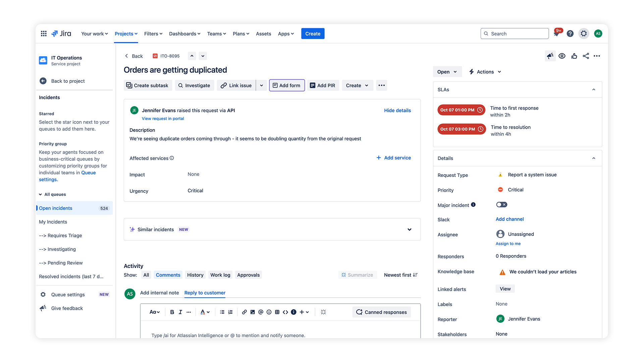This screenshot has width=644, height=362.
Task: Click the code snippet editor icon
Action: click(x=285, y=312)
